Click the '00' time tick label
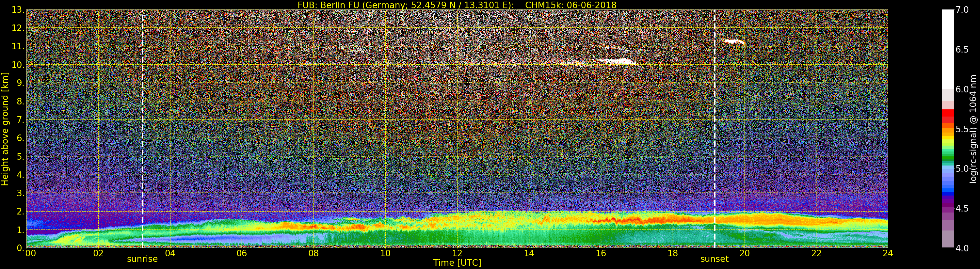The image size is (980, 269). (x=30, y=253)
